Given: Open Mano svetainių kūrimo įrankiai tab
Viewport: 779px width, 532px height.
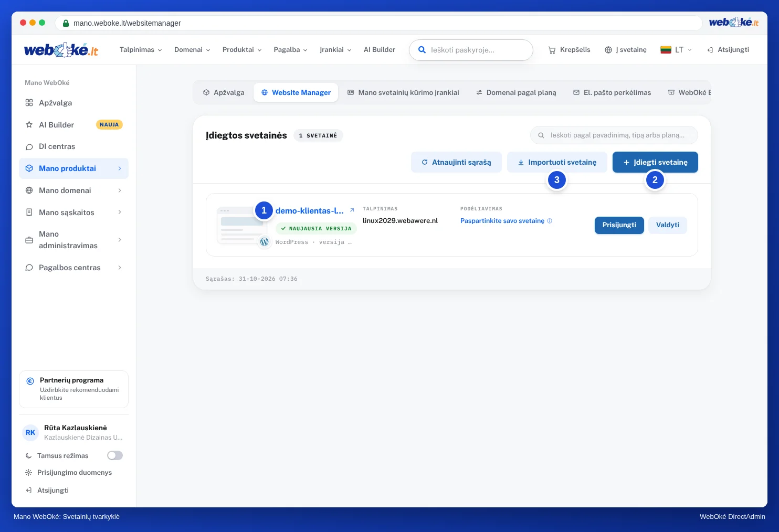Looking at the screenshot, I should [403, 92].
